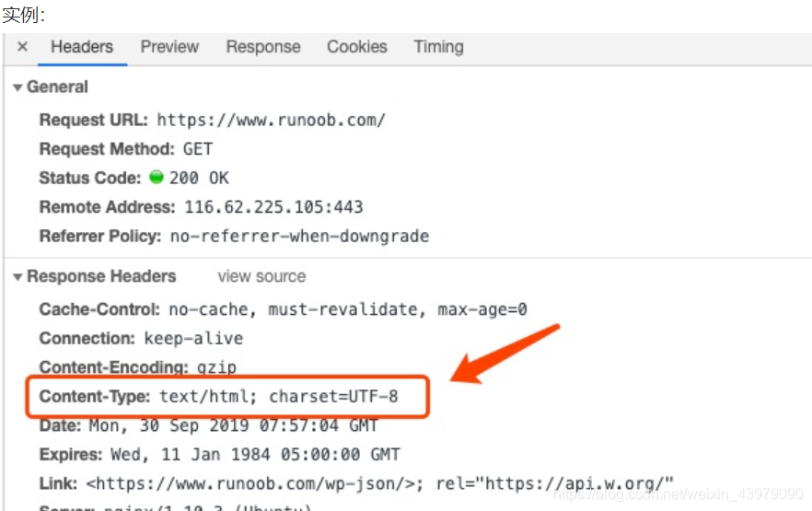812x511 pixels.
Task: Click the Request URL label
Action: pyautogui.click(x=94, y=120)
